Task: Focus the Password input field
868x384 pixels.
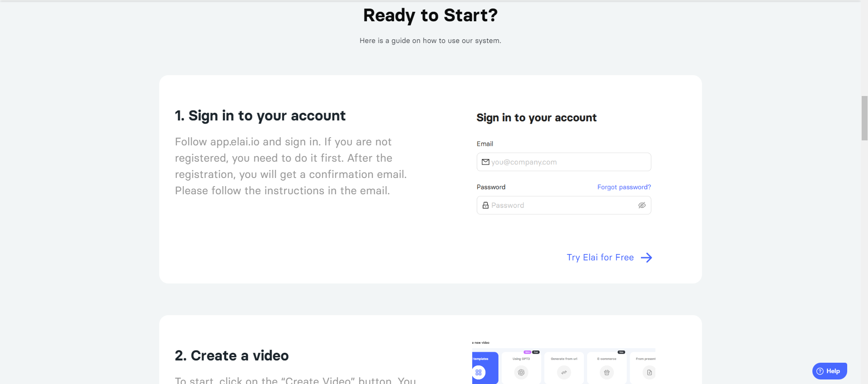Action: coord(564,205)
